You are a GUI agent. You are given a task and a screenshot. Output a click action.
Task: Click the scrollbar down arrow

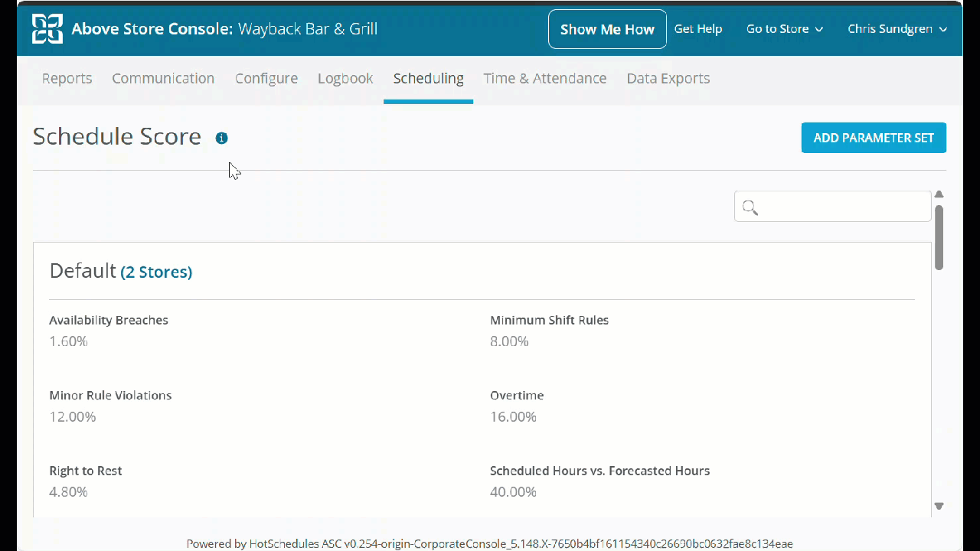[939, 506]
